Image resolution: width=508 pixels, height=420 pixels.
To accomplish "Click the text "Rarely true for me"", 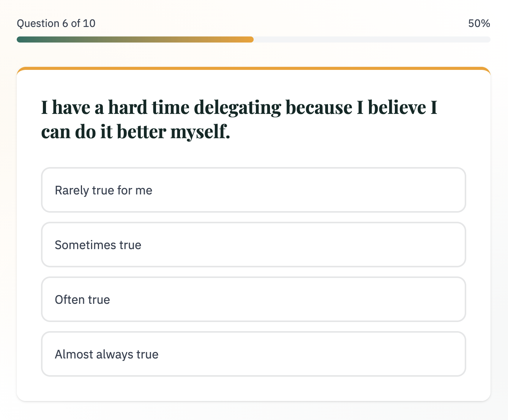I will pos(104,190).
